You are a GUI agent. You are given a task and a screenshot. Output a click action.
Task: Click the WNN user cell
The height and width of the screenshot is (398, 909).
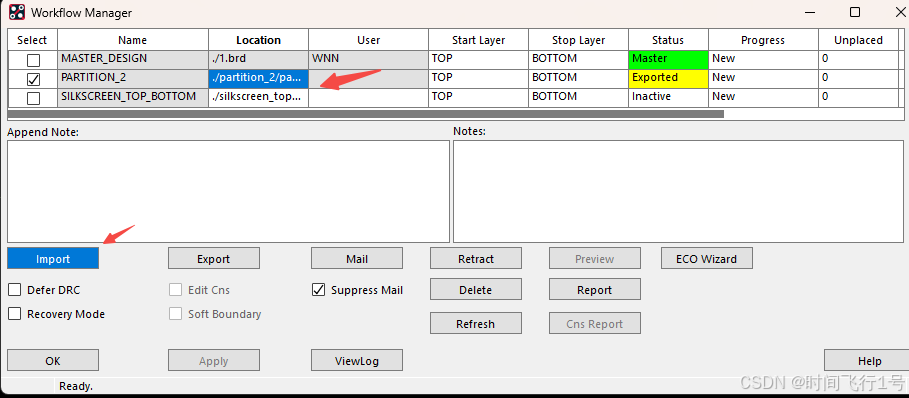pos(369,60)
